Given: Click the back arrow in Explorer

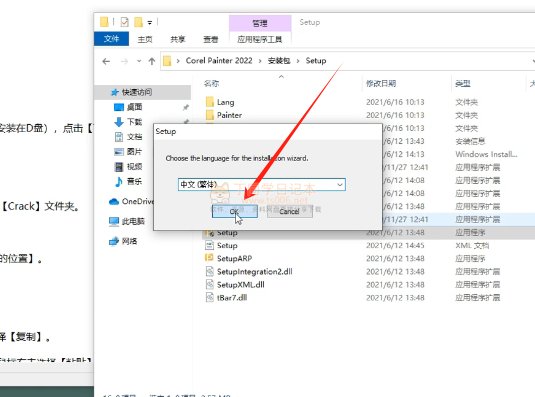Looking at the screenshot, I should click(106, 61).
